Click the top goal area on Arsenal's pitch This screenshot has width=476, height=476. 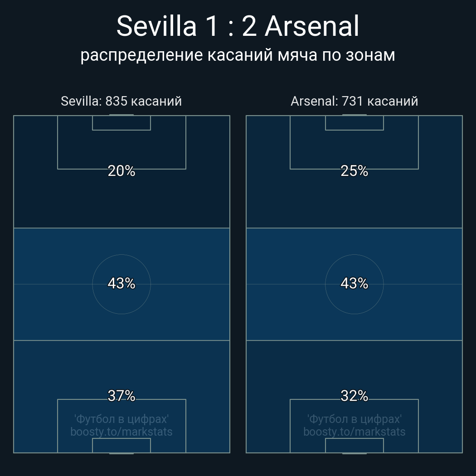(x=354, y=123)
